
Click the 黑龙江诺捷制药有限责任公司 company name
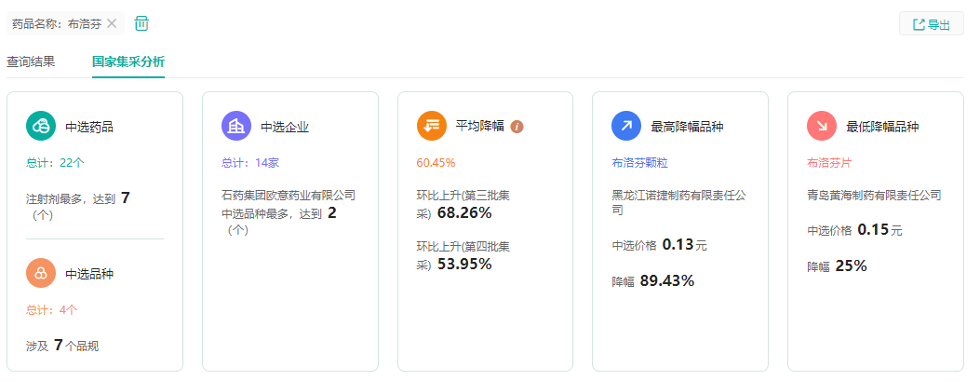[678, 203]
